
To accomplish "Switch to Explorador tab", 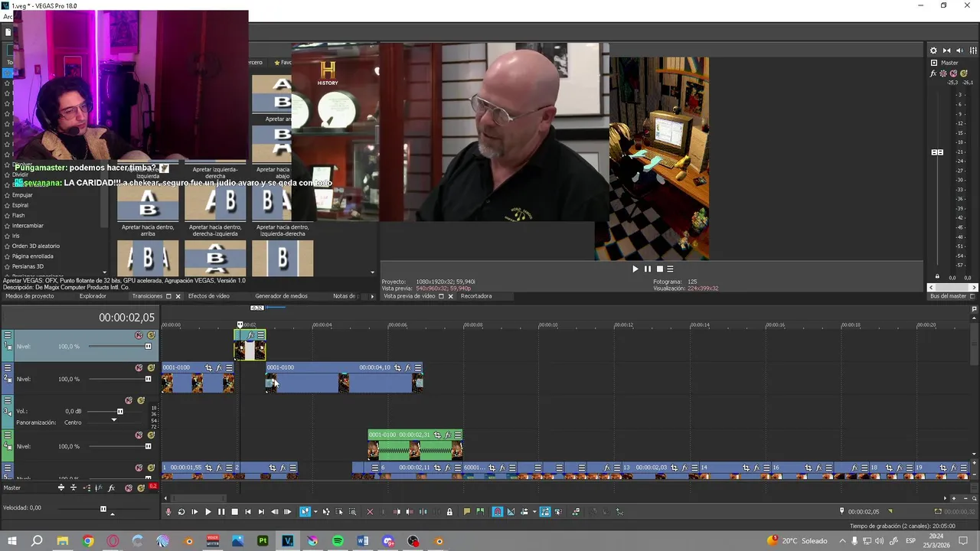I will (93, 296).
